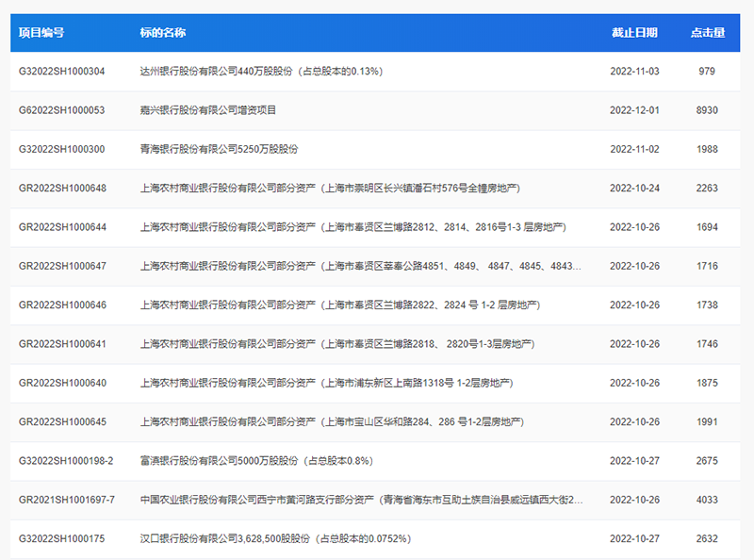Screen dimensions: 754x560
Task: Click the deadline date for GR2022SH1000644
Action: (x=634, y=227)
